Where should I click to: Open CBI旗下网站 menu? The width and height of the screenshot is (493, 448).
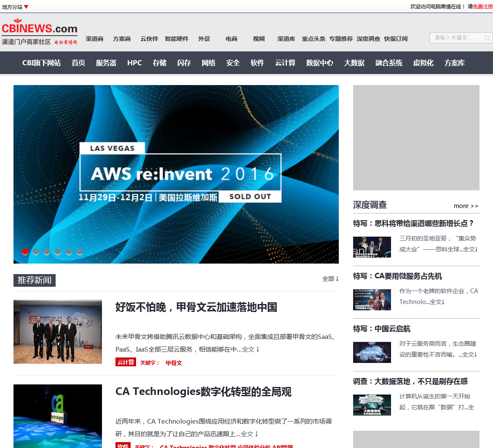click(x=41, y=63)
